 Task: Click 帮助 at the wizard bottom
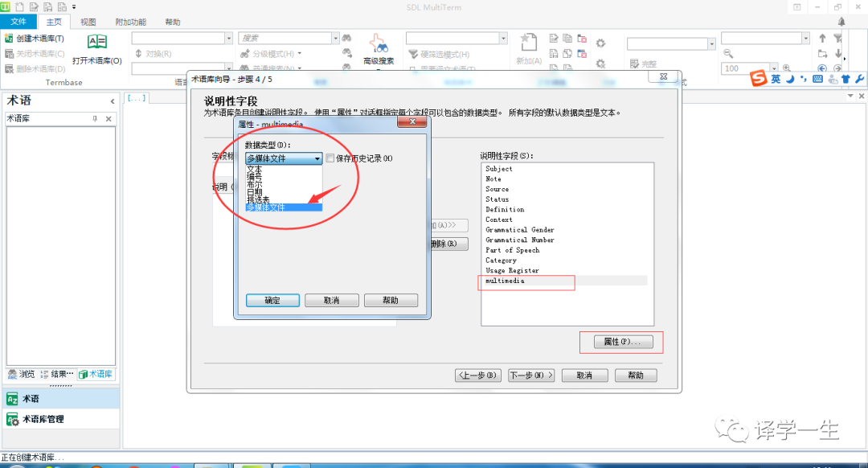click(x=636, y=376)
